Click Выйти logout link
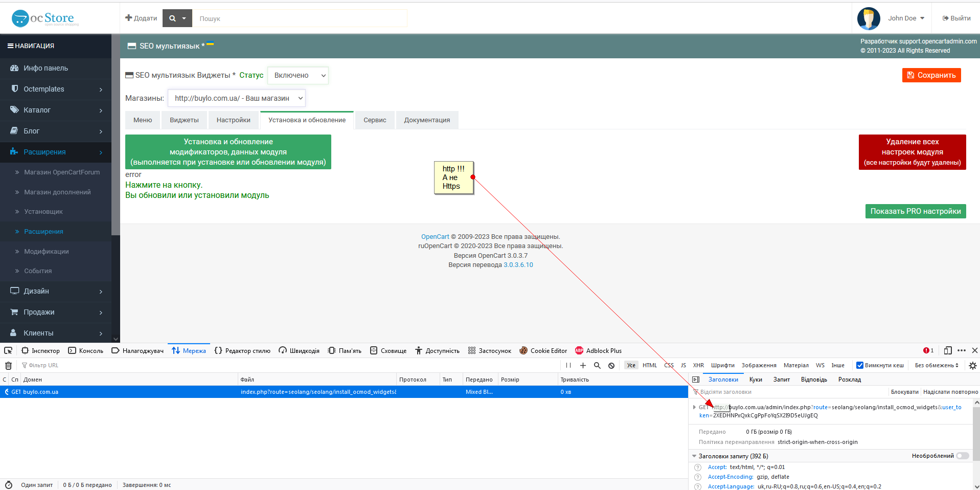The width and height of the screenshot is (980, 490). click(x=956, y=18)
